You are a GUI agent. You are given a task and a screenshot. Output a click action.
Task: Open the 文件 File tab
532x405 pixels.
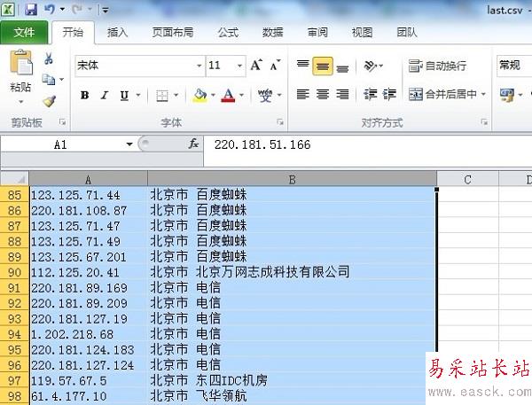tap(24, 32)
